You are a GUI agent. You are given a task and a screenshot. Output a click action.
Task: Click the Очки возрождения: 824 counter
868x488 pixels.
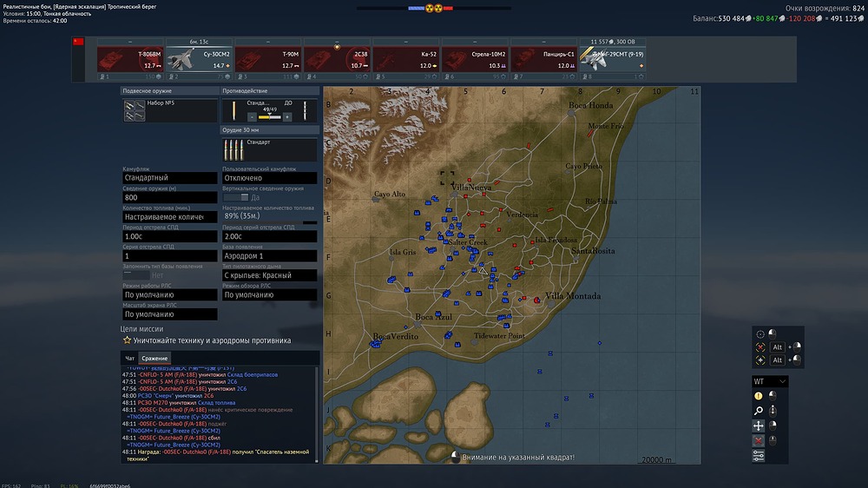coord(825,9)
